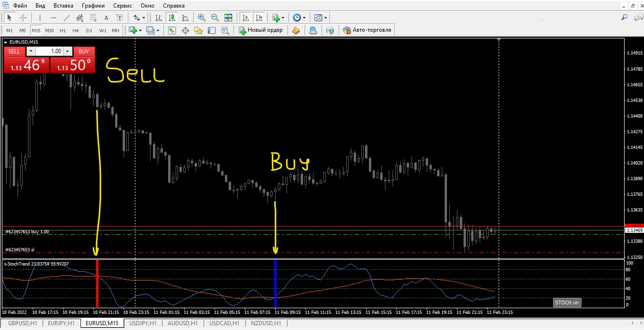Switch chart to candlesticks mode
Screen dimensions: 644x330
tap(172, 18)
